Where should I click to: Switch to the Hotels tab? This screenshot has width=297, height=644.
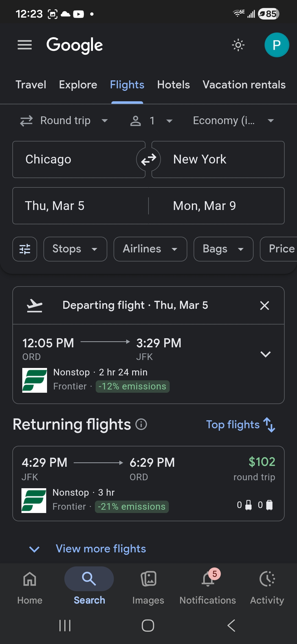tap(174, 85)
